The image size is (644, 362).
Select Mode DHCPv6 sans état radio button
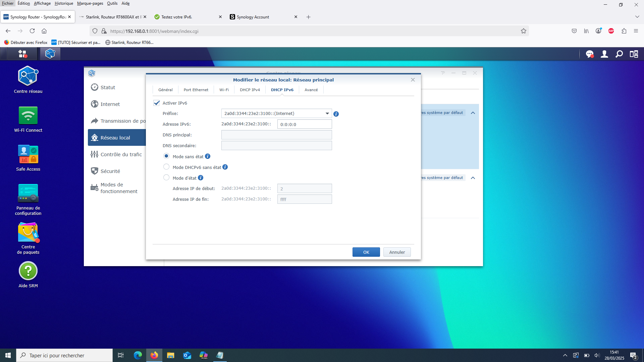click(x=166, y=167)
